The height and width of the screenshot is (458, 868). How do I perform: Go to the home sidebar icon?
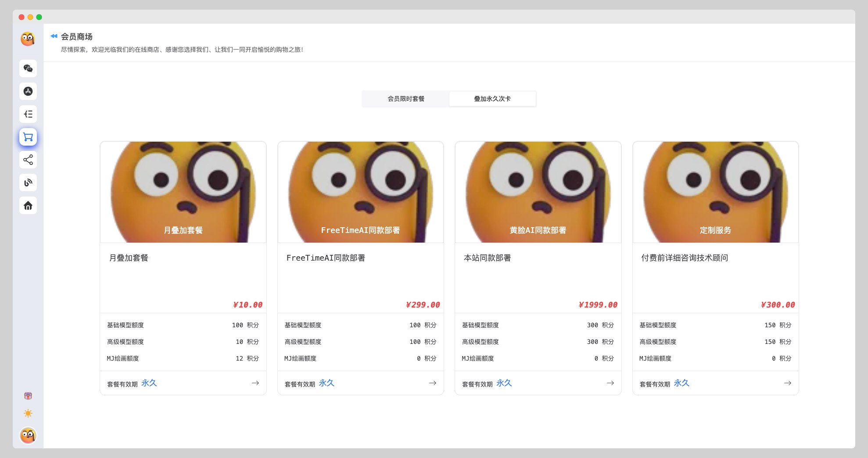28,205
